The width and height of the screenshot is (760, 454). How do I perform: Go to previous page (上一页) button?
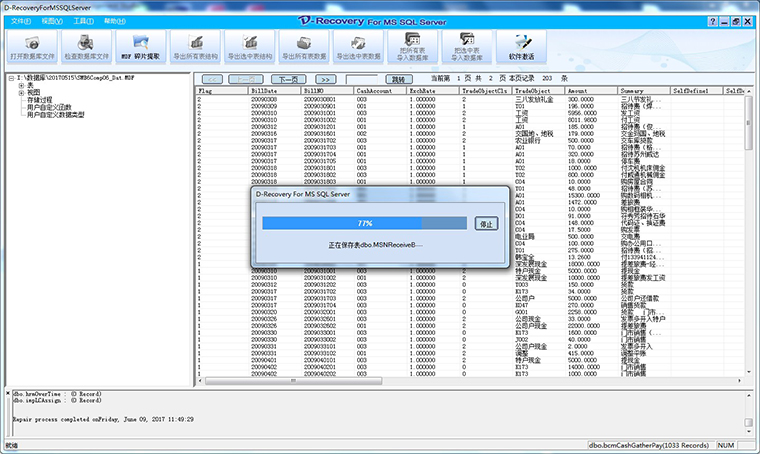coord(246,79)
